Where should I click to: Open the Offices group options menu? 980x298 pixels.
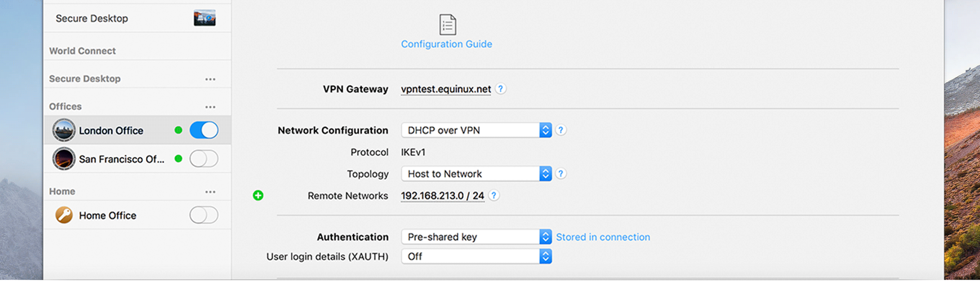210,107
